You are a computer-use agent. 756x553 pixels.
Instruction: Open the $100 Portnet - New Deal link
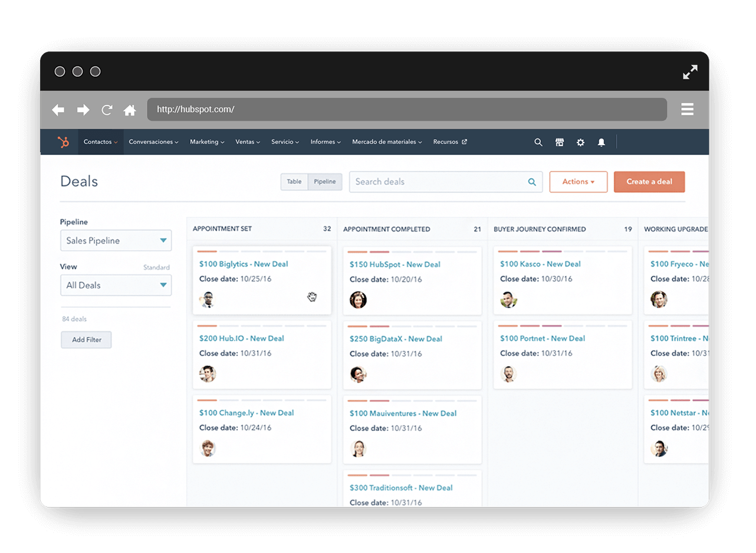coord(543,338)
